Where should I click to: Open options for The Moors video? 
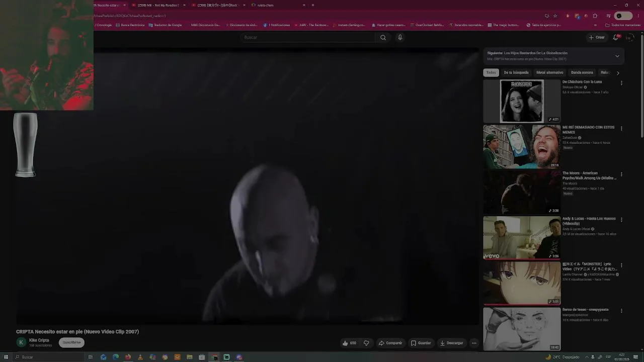click(621, 174)
